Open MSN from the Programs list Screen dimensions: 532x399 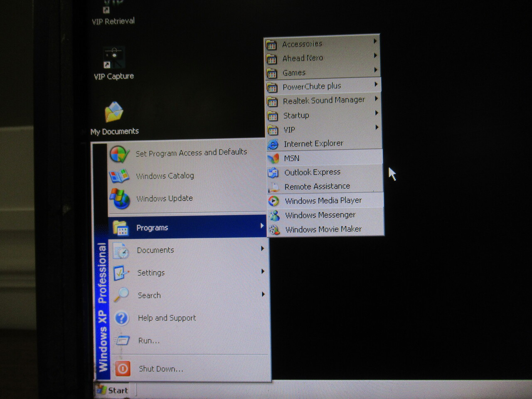coord(324,158)
